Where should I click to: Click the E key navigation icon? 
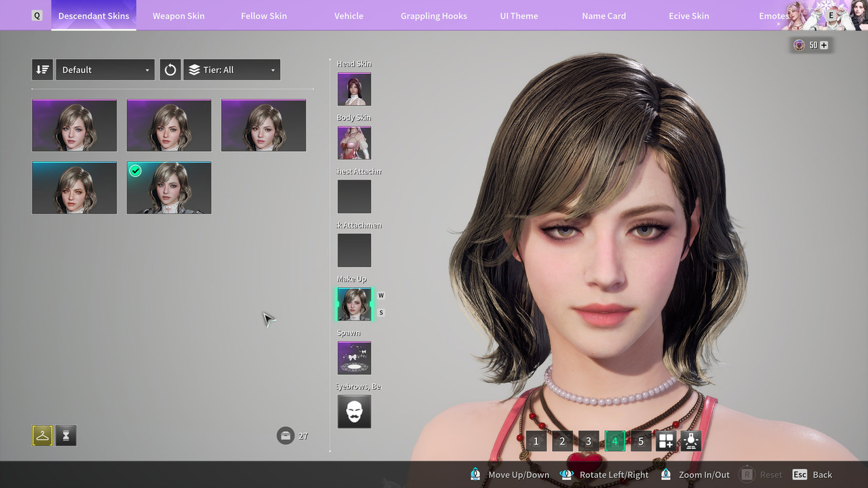[831, 16]
